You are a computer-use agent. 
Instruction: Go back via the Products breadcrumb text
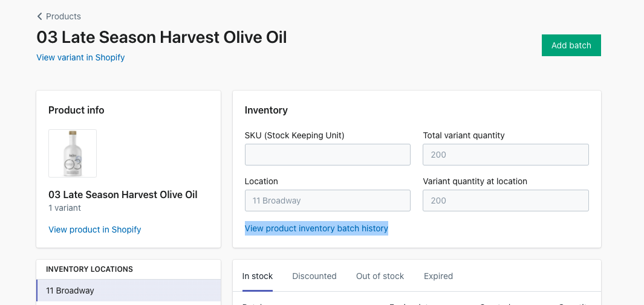[63, 16]
